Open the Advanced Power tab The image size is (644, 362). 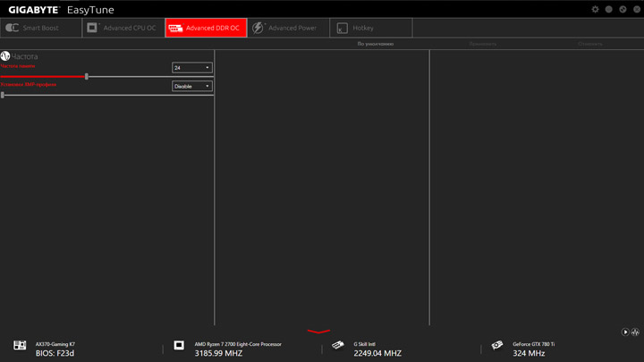288,28
